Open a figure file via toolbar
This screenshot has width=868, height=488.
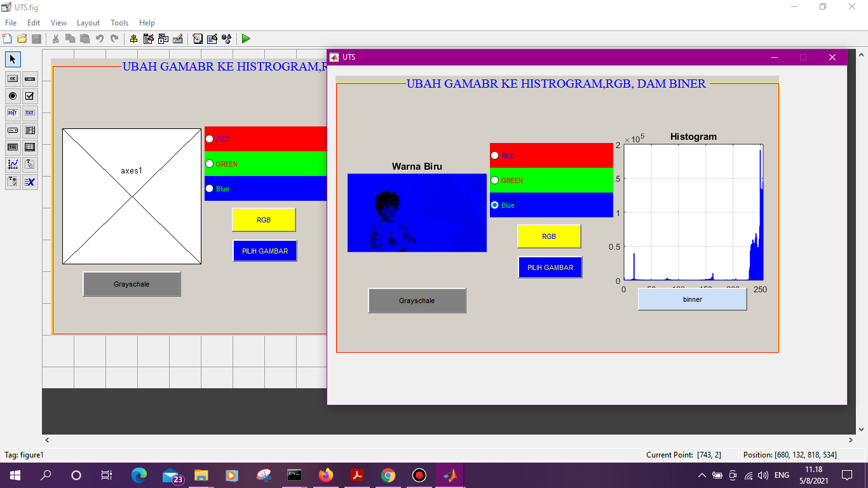pos(22,39)
